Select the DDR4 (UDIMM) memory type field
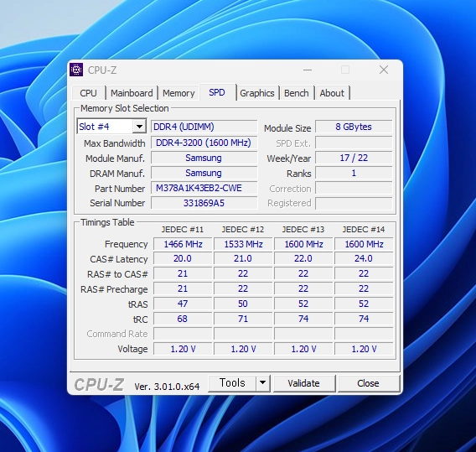Screen dimensions: 476x452 click(x=204, y=127)
